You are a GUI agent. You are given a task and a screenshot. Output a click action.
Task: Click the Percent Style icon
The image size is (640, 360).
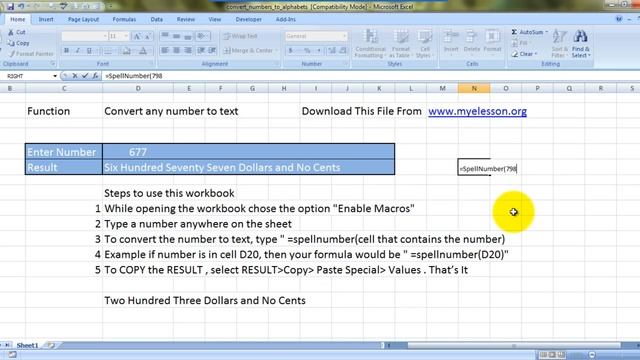pos(307,51)
